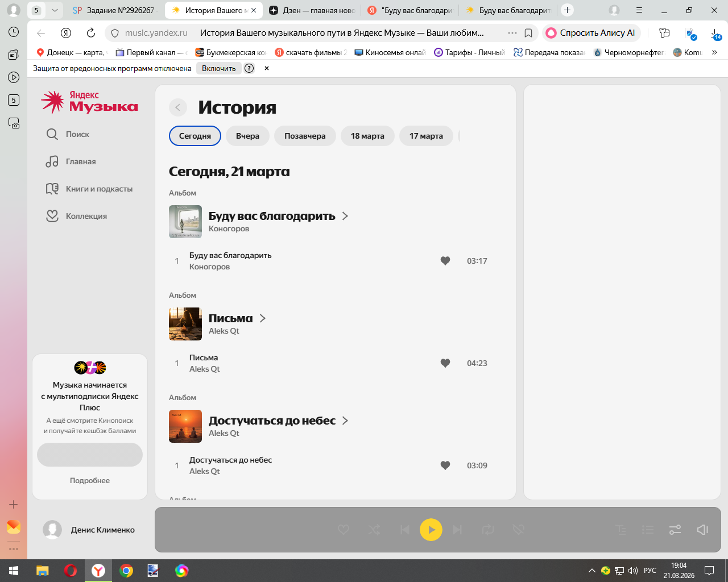Expand the Достучаться до небес album chevron
The height and width of the screenshot is (582, 728).
[345, 421]
